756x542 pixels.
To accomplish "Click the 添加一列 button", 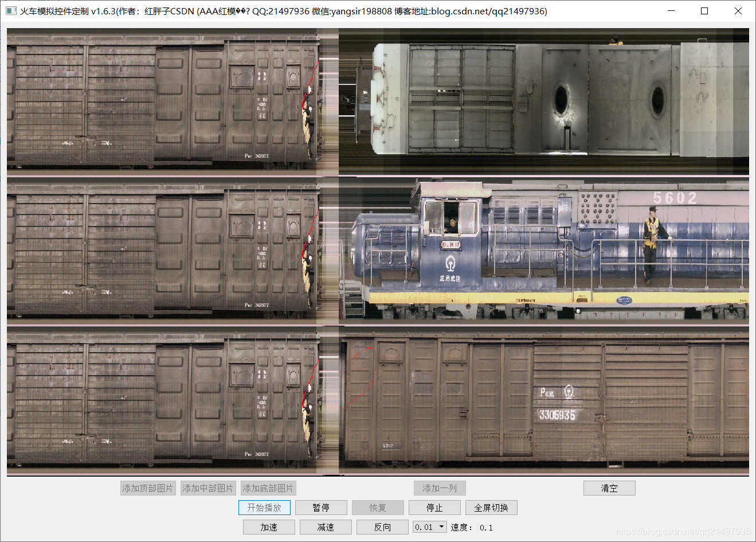I will pyautogui.click(x=440, y=488).
